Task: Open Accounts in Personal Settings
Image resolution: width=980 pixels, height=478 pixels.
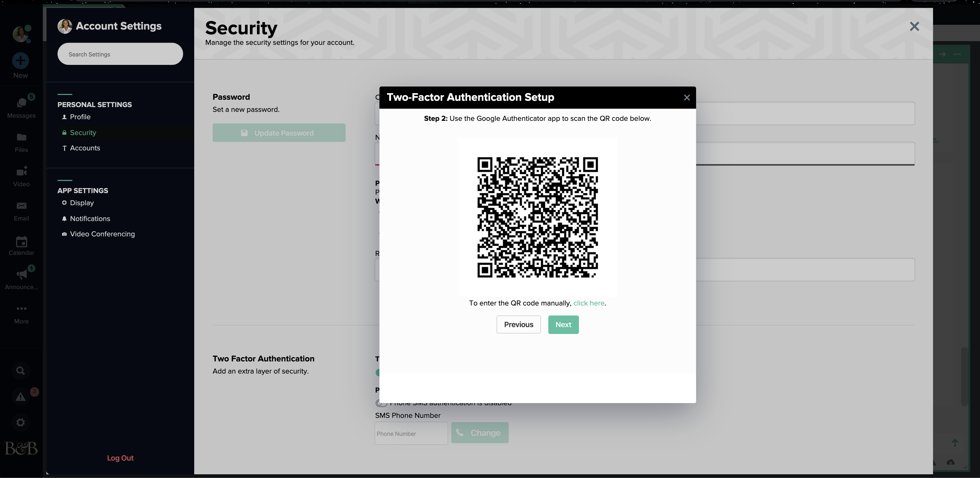Action: (84, 148)
